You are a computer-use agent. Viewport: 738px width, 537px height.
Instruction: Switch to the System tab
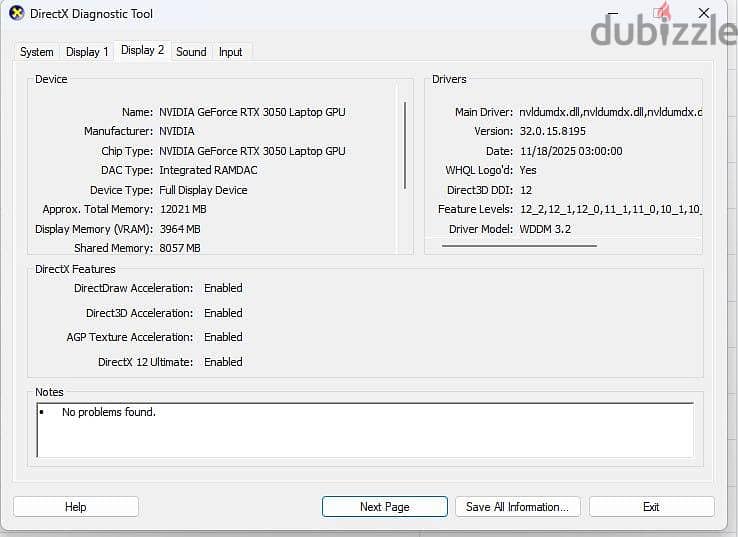click(x=37, y=52)
